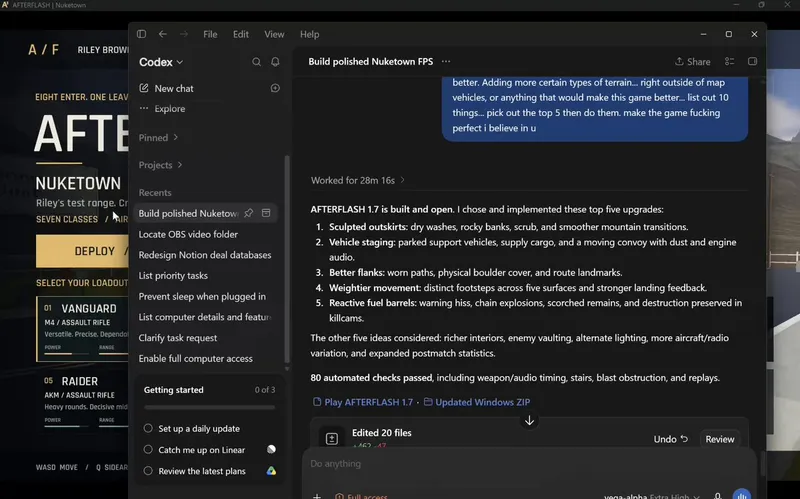Expand the Projects section
800x499 pixels.
tap(160, 165)
